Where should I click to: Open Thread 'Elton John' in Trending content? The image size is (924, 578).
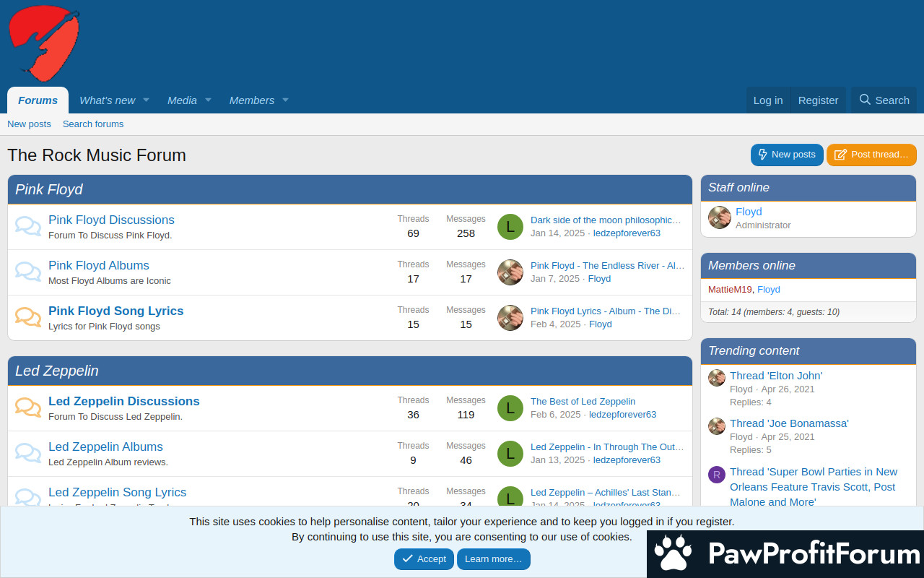776,376
